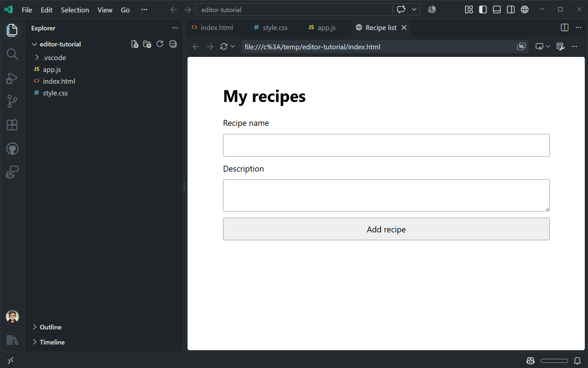
Task: Open index.html from the Explorer tree
Action: click(59, 81)
